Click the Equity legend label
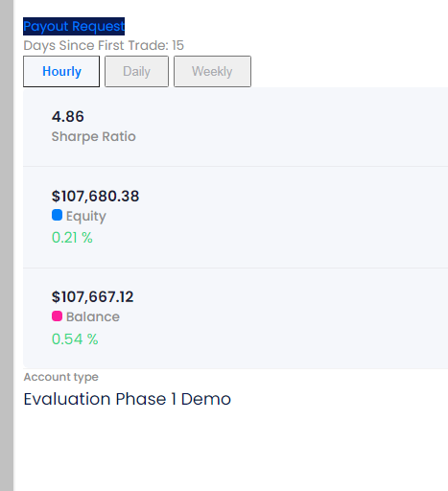This screenshot has width=448, height=491. (x=86, y=217)
